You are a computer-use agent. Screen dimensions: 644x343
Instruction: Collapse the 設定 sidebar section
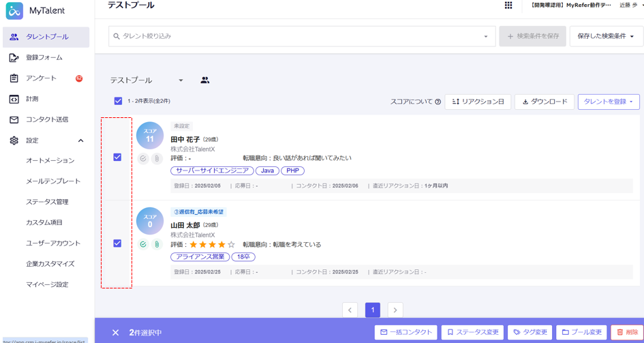click(81, 140)
